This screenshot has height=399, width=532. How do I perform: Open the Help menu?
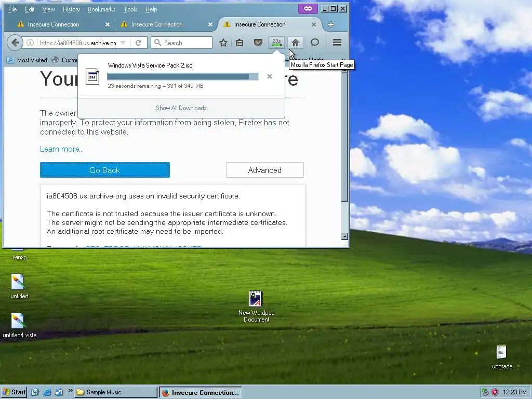151,9
